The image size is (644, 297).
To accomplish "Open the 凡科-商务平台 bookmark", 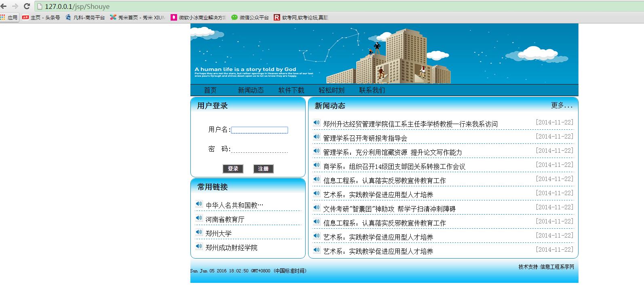I will [x=85, y=17].
